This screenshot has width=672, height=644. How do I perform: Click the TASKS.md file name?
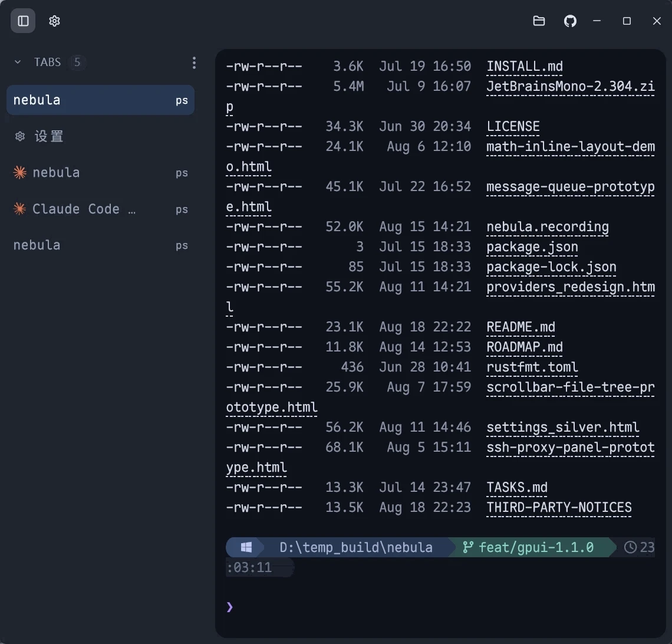click(x=517, y=488)
